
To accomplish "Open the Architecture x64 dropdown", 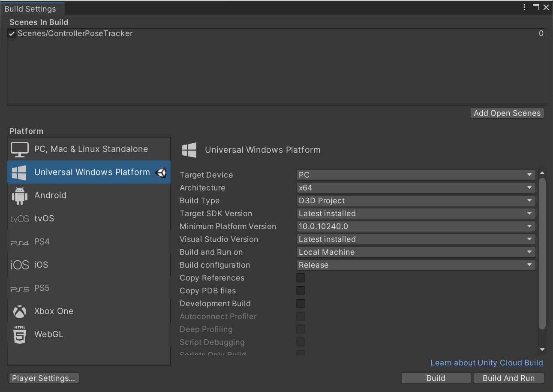I will [416, 188].
